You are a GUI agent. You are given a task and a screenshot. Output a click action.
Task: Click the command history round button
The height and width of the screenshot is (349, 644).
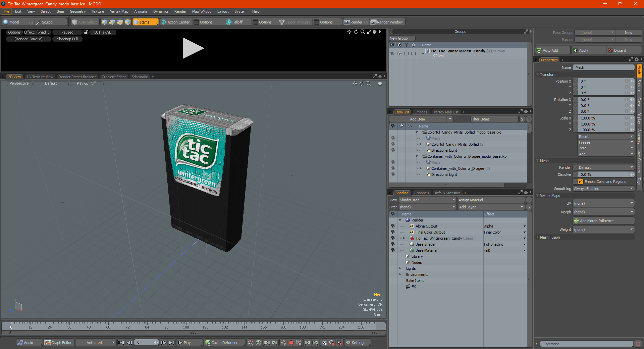tap(638, 344)
